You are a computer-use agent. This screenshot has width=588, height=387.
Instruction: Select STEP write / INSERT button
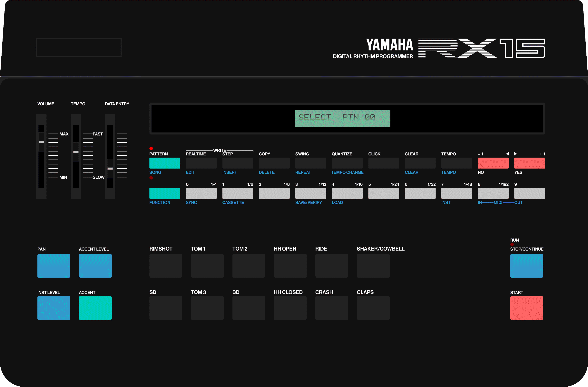[x=238, y=163]
